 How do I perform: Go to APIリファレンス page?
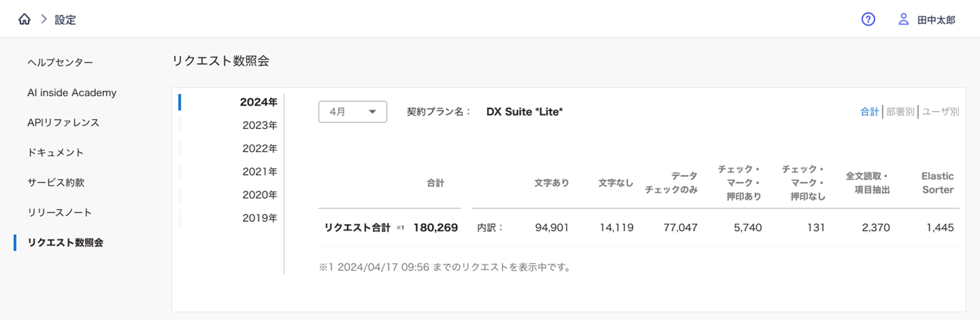coord(63,122)
